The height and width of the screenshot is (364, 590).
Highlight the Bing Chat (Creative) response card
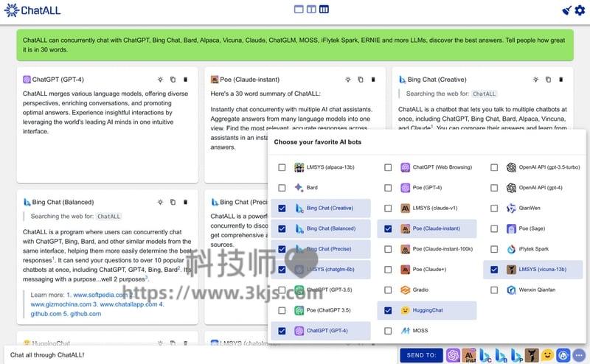click(536, 80)
